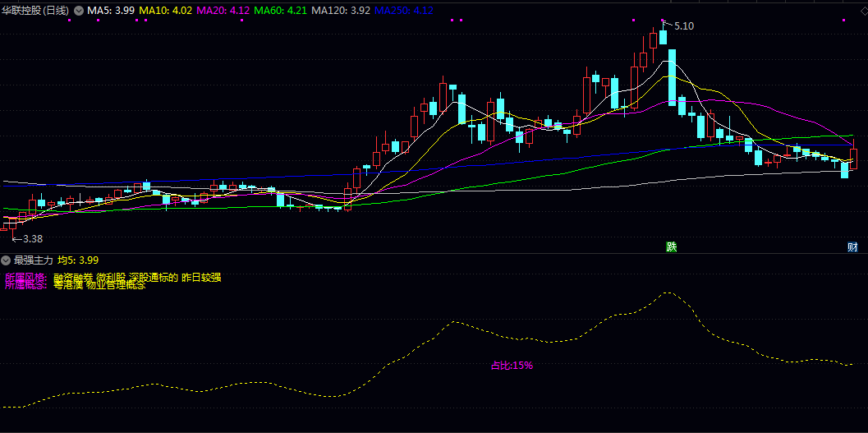This screenshot has width=868, height=433.
Task: Click the blue 财 financial marker icon
Action: pyautogui.click(x=853, y=246)
